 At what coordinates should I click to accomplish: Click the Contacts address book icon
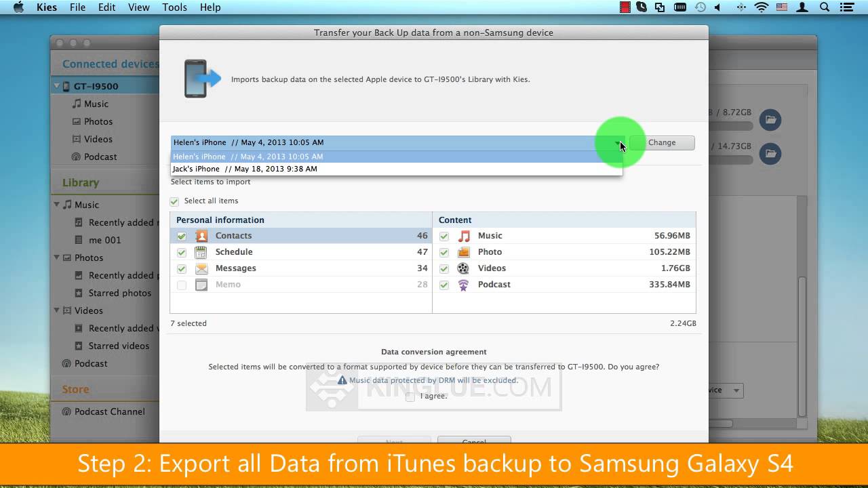point(201,236)
